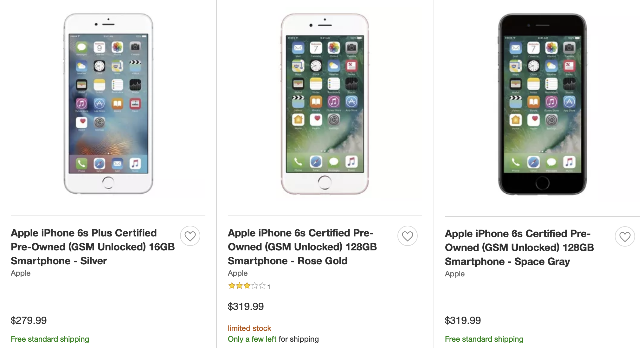The height and width of the screenshot is (348, 644).
Task: Click the star rating on the Rose Gold iPhone
Action: (247, 286)
